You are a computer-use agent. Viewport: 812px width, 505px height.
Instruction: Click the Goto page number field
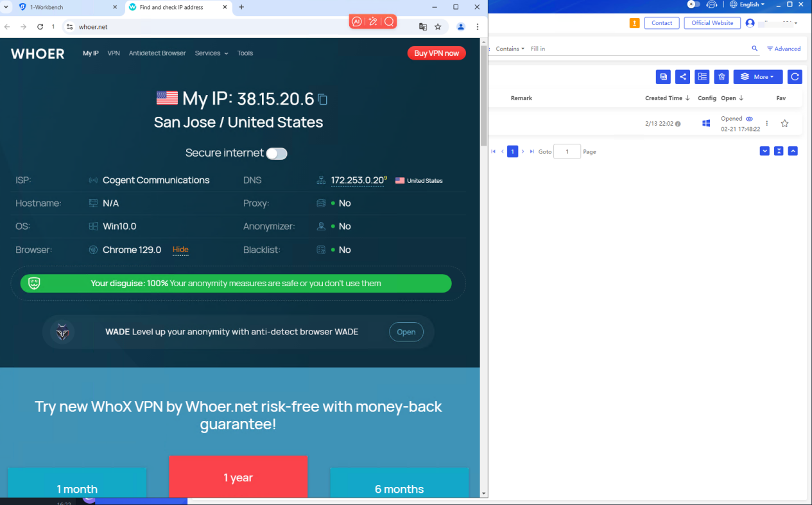coord(567,151)
